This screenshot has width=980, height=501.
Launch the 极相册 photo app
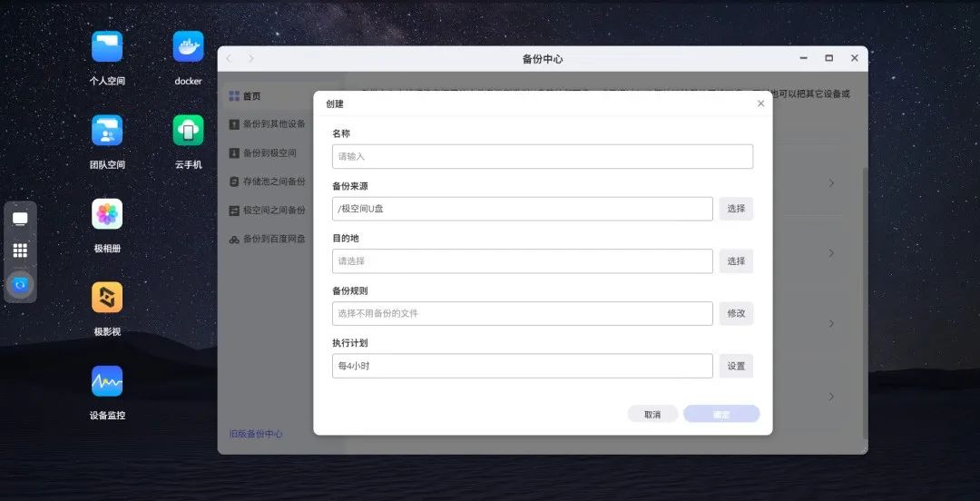(x=107, y=215)
